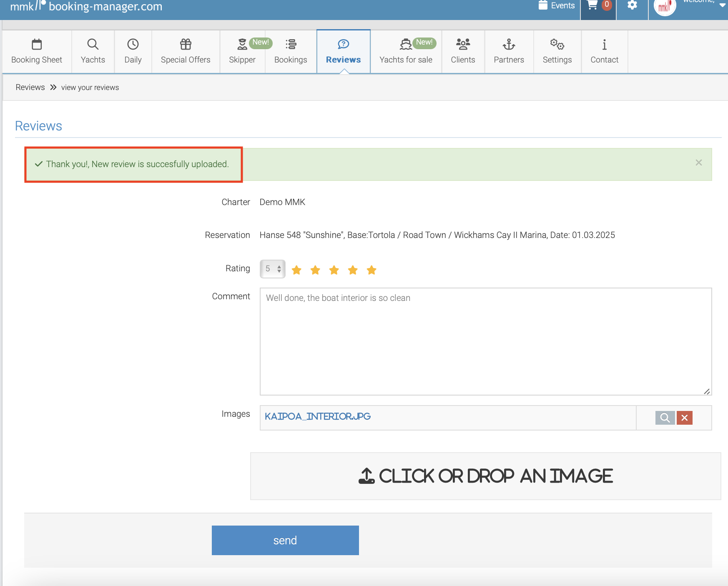This screenshot has width=728, height=586.
Task: Remove uploaded image with red X
Action: pos(685,418)
